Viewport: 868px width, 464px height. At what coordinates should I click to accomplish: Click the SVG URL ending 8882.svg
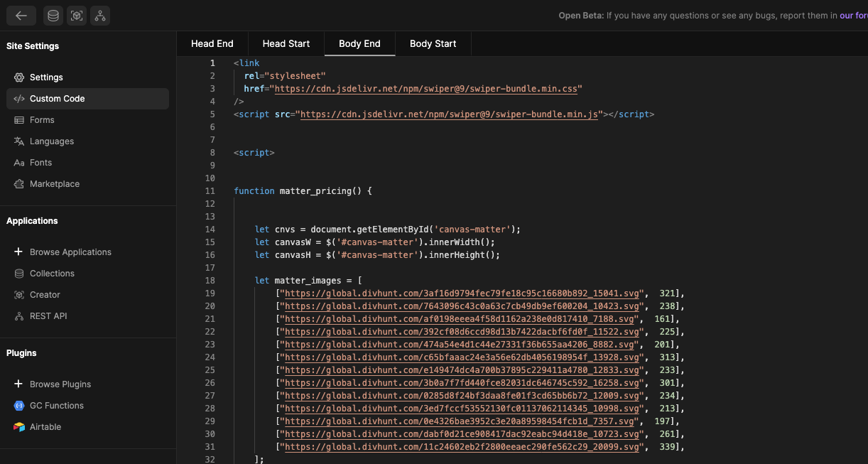coord(459,345)
